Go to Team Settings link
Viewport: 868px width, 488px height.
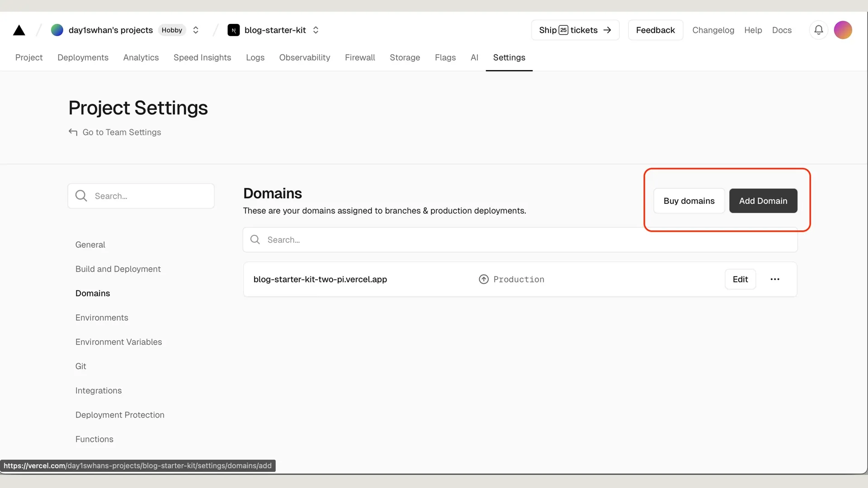point(115,132)
